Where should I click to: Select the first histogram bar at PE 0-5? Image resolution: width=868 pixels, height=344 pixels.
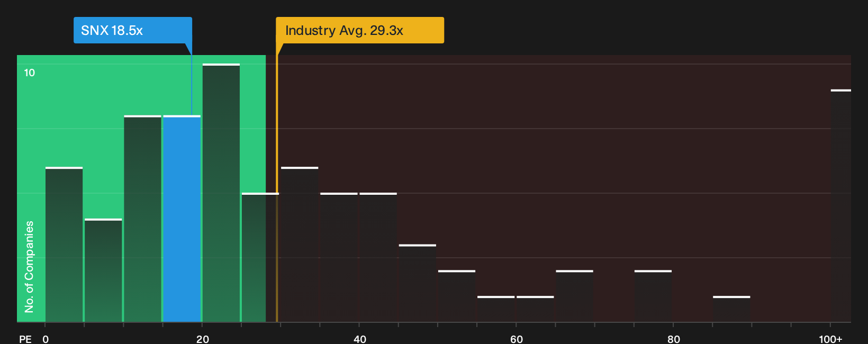64,245
